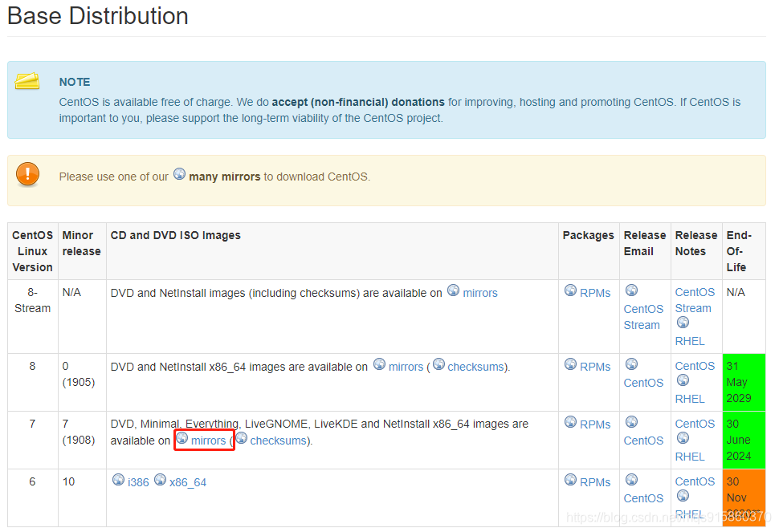Click 'accept (non-financial) donations' bold text

pyautogui.click(x=357, y=102)
